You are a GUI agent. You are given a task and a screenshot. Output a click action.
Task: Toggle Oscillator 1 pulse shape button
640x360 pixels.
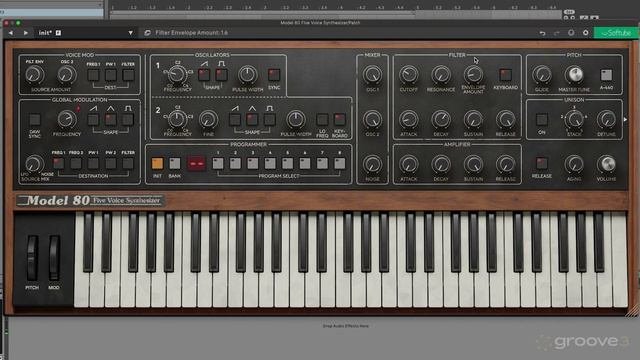coord(221,75)
